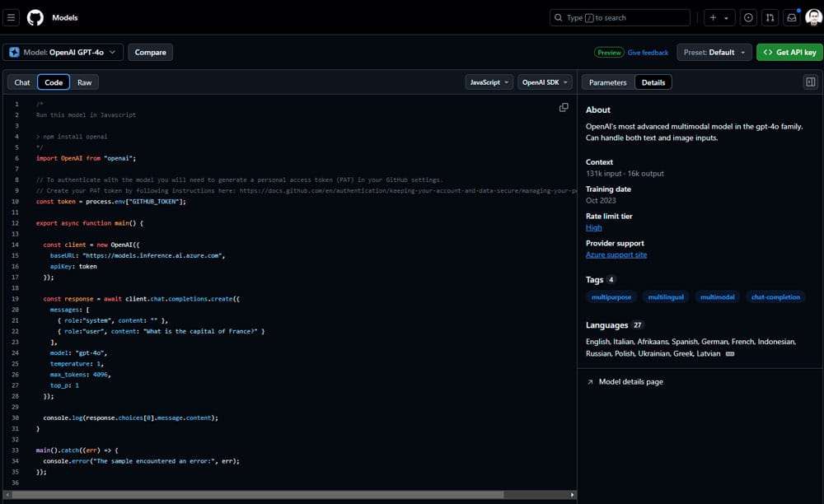Go to the GitHub homepage logo
This screenshot has height=504, width=824.
(35, 18)
